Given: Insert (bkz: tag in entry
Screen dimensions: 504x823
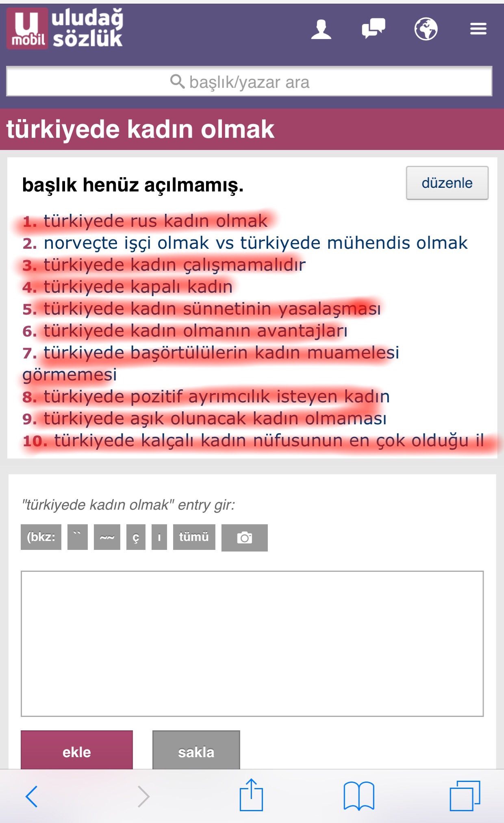Looking at the screenshot, I should pos(41,537).
